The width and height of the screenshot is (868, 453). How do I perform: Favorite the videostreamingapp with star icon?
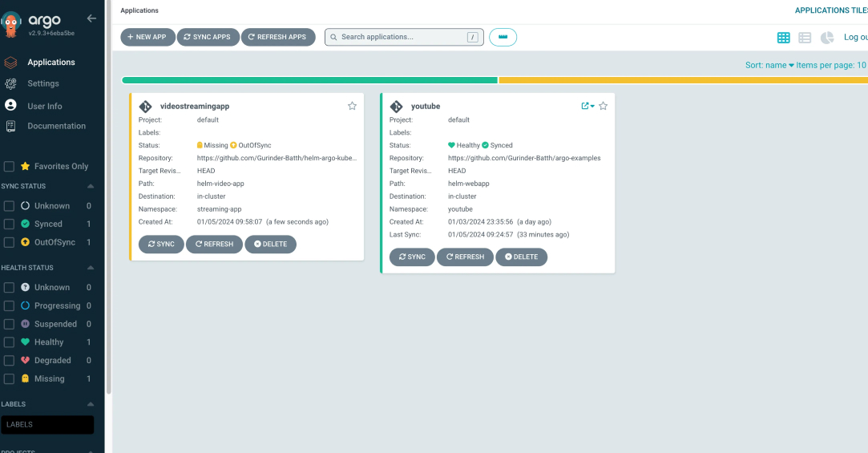point(352,106)
